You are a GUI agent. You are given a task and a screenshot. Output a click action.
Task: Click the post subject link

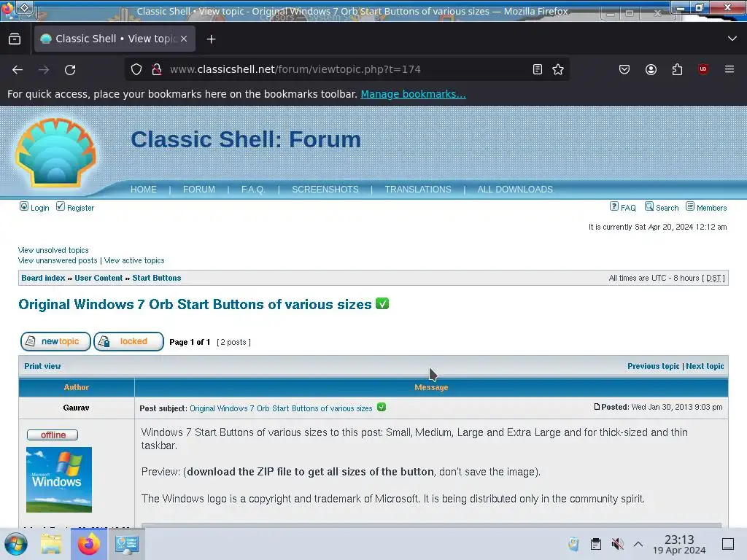[281, 408]
